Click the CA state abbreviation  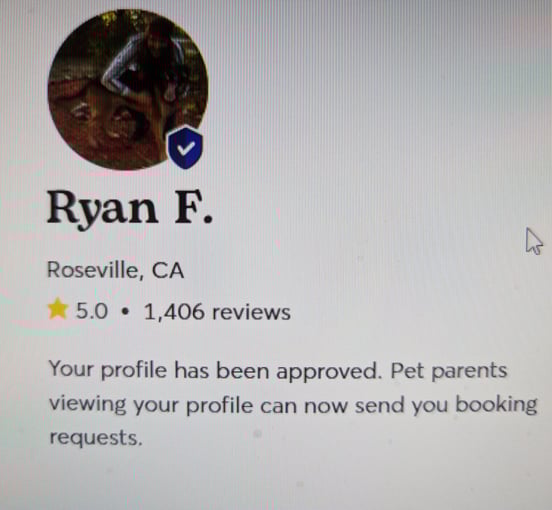tap(168, 270)
